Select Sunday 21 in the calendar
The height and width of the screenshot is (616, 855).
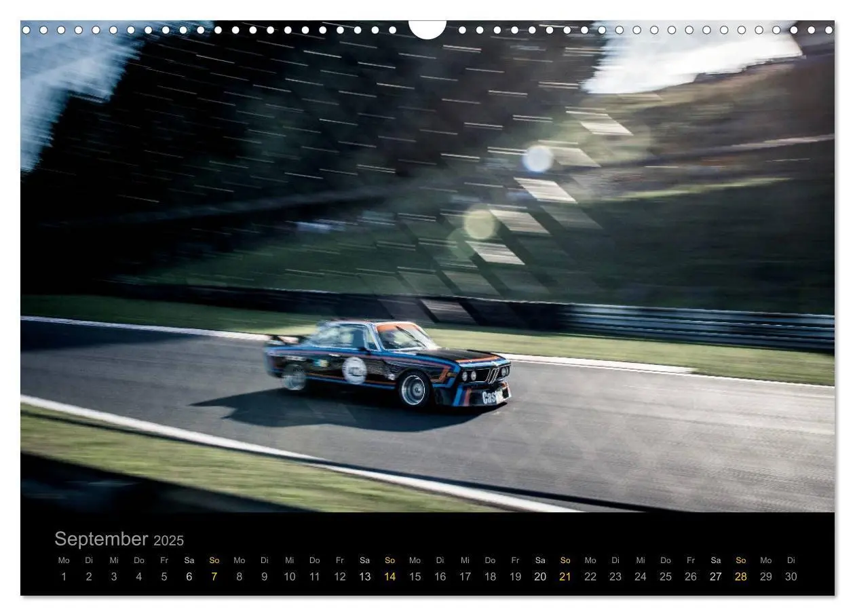[x=565, y=577]
